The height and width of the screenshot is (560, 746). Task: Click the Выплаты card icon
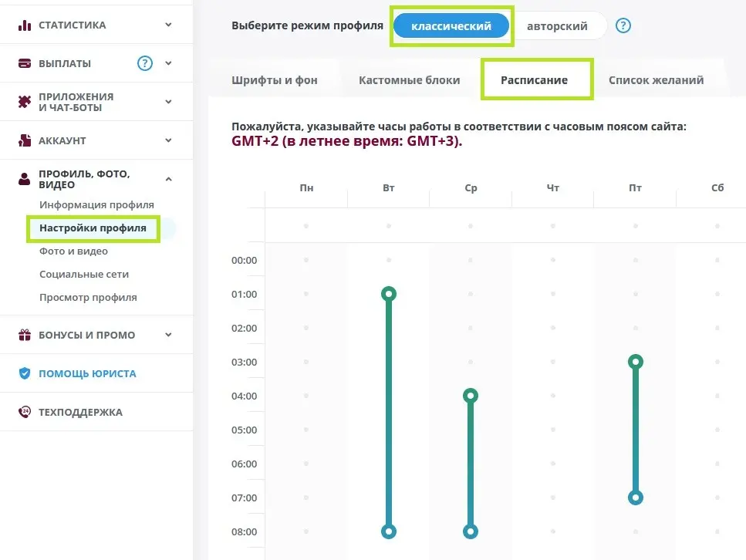24,63
